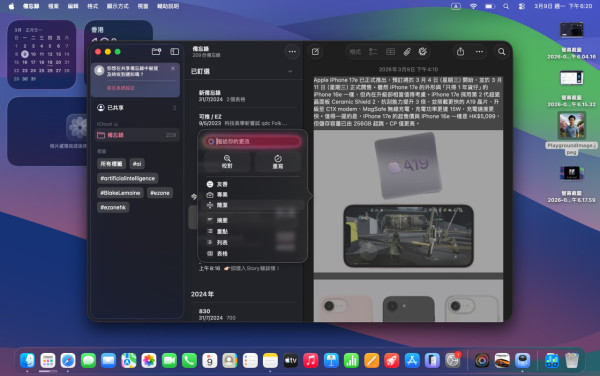The image size is (600, 376).
Task: Click the describe your change input field
Action: pos(253,142)
